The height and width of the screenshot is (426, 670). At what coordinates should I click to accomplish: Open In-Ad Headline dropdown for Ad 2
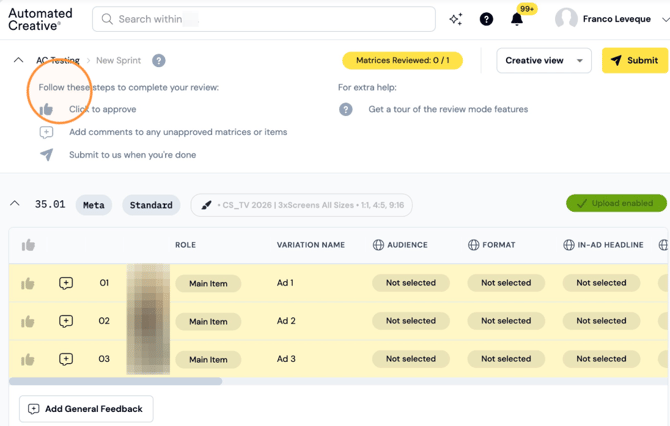[x=601, y=321]
